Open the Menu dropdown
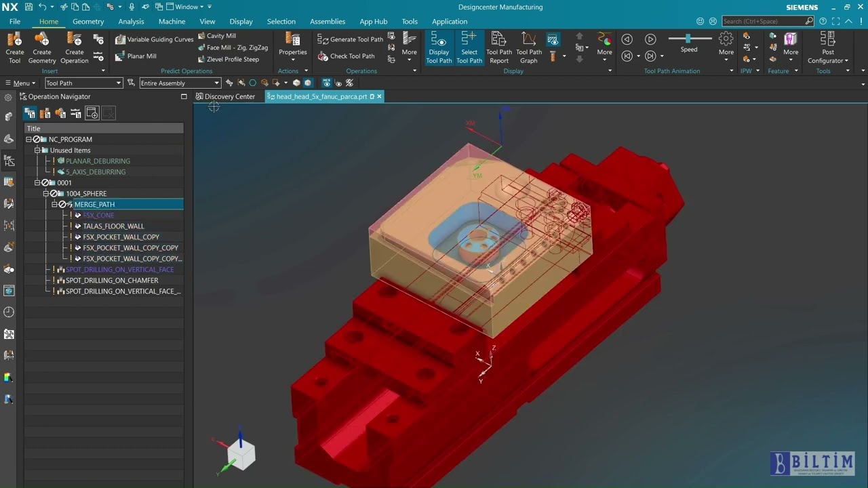This screenshot has height=488, width=868. click(x=20, y=83)
